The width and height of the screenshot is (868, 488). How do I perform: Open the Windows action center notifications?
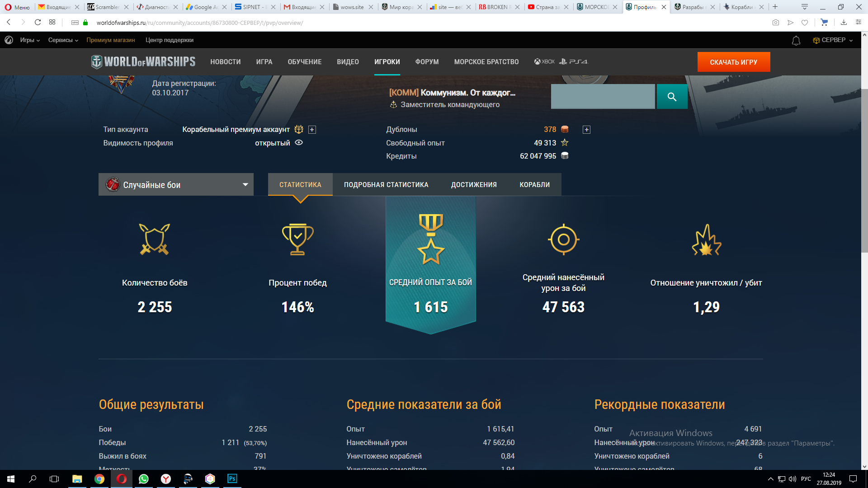[853, 479]
